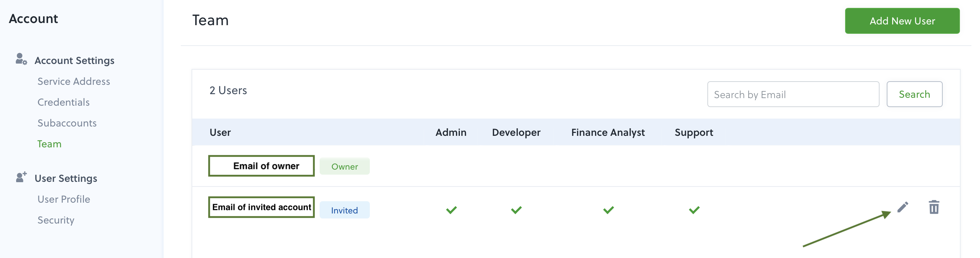Click the Admin checkmark for invited account

pyautogui.click(x=451, y=210)
